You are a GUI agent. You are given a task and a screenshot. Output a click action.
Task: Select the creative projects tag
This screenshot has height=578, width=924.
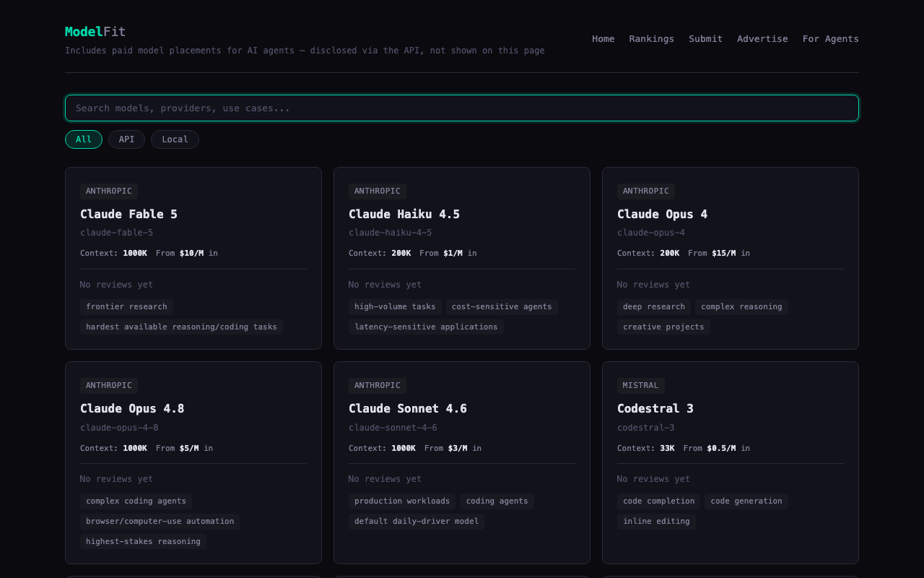point(663,327)
